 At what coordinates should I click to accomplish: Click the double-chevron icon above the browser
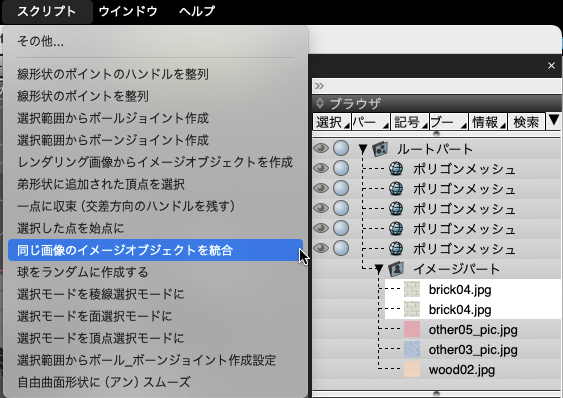click(x=319, y=86)
